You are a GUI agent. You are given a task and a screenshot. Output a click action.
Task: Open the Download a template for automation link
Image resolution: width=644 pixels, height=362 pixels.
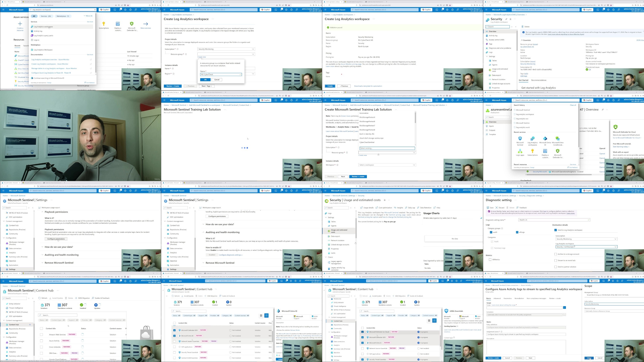[x=368, y=86]
